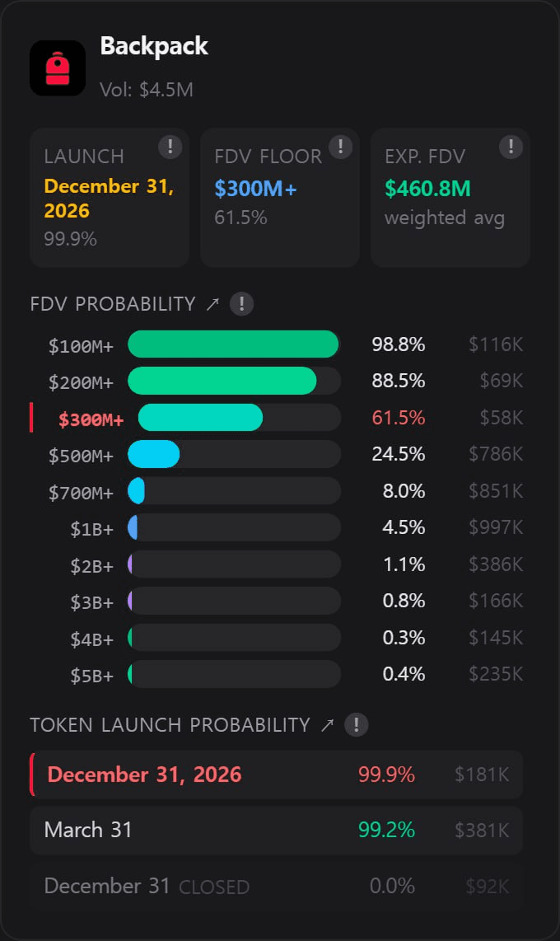Select the closed December 31 launch row

(276, 886)
